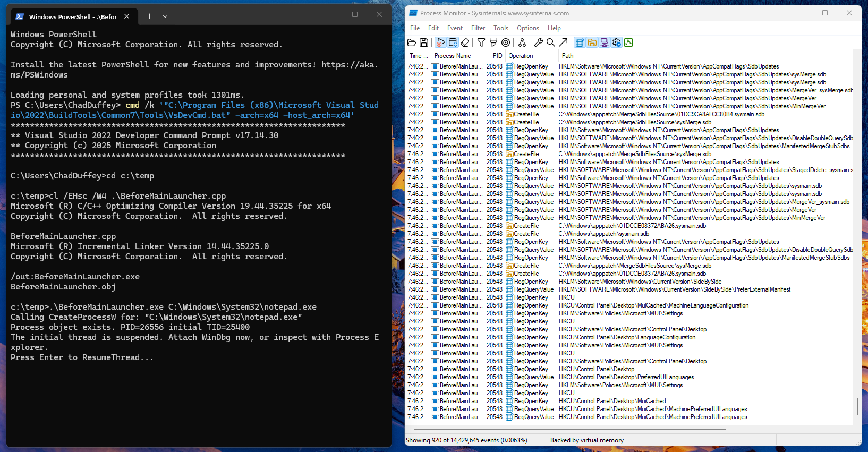The width and height of the screenshot is (868, 452).
Task: Select the CreateFile row for 01DC9CA8AFCC80B4.sysmain.sdb
Action: click(x=630, y=114)
